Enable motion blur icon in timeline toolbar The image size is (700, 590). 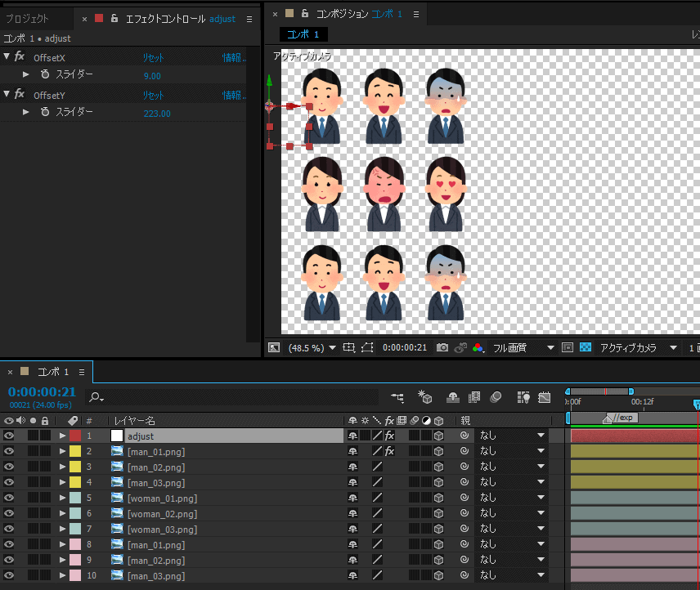point(496,398)
